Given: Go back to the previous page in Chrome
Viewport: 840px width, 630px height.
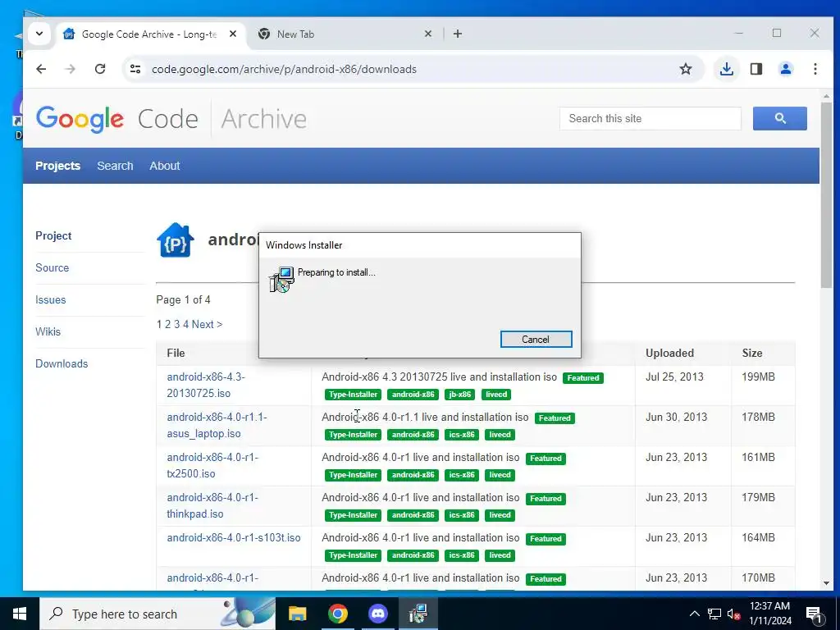Looking at the screenshot, I should pyautogui.click(x=41, y=69).
